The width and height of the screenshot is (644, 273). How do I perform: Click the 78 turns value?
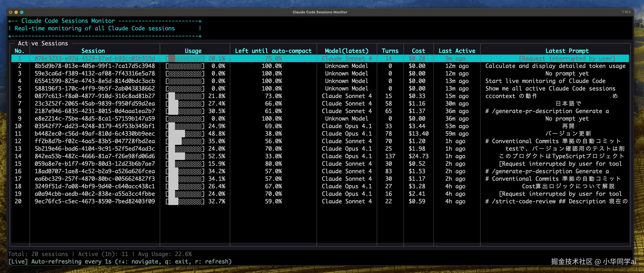pos(388,134)
